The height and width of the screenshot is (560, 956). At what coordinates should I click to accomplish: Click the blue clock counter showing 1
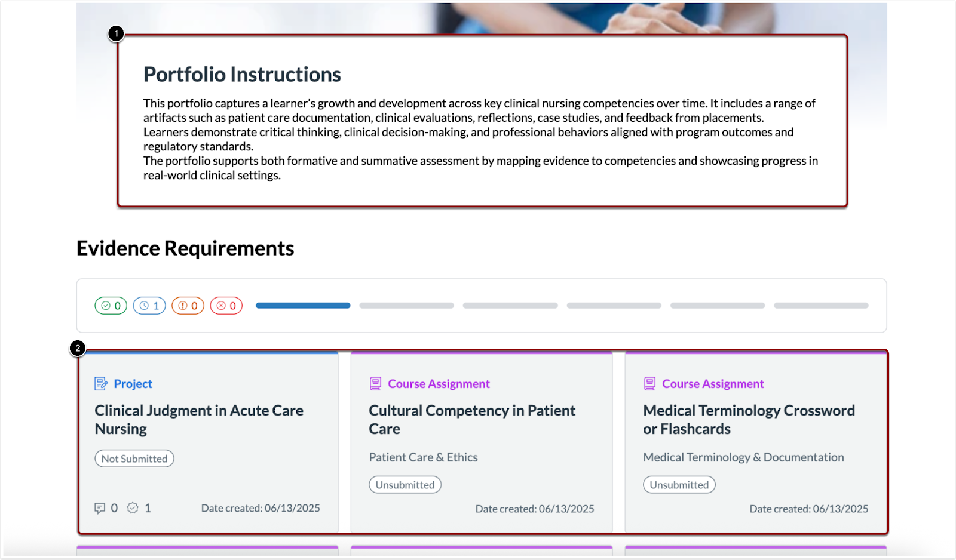(x=149, y=305)
